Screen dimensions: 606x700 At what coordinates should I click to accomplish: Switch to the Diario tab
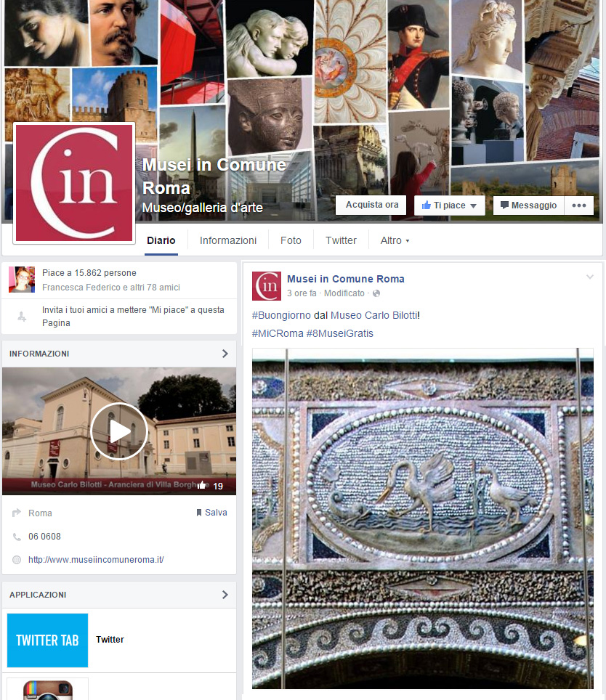tap(161, 240)
